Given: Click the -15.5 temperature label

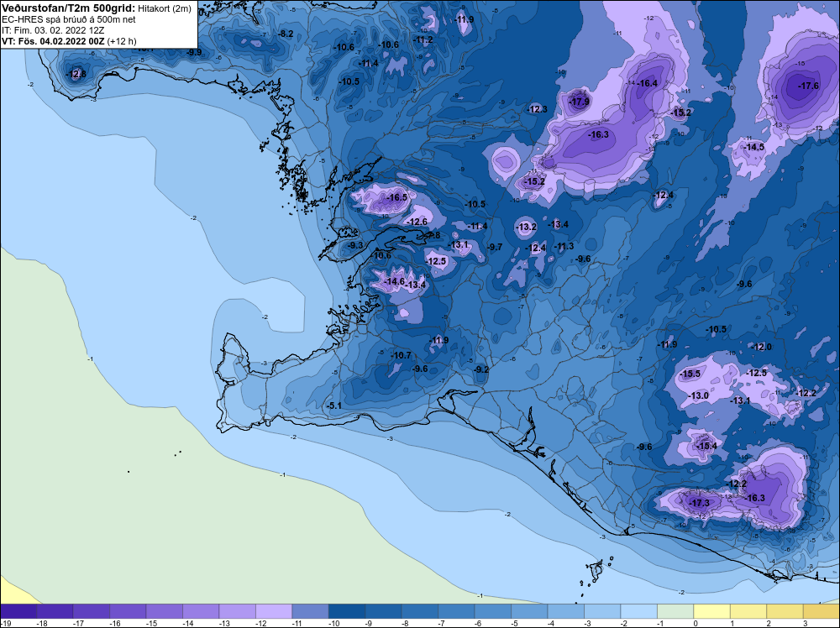Looking at the screenshot, I should [x=690, y=374].
